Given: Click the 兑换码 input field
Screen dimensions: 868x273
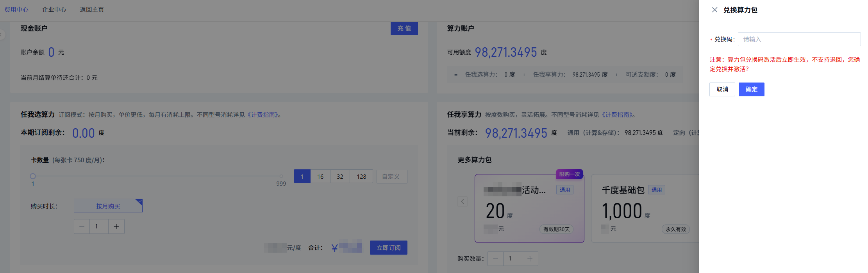Looking at the screenshot, I should tap(799, 39).
